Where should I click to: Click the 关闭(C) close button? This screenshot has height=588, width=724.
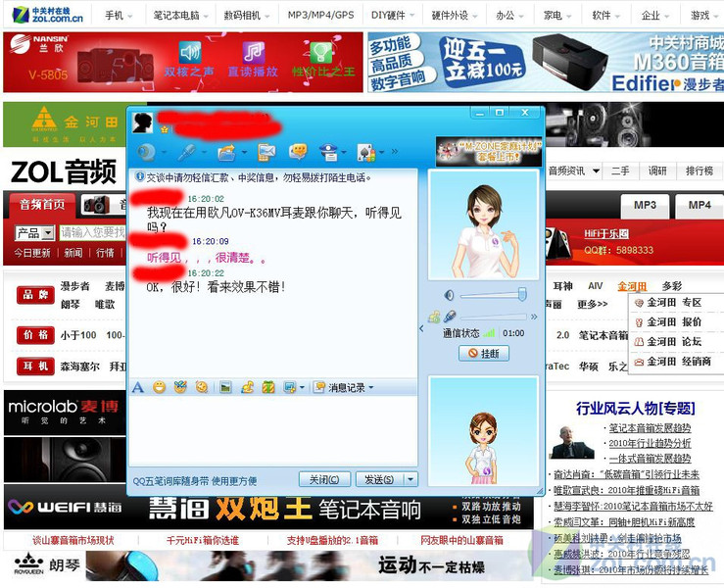[324, 479]
